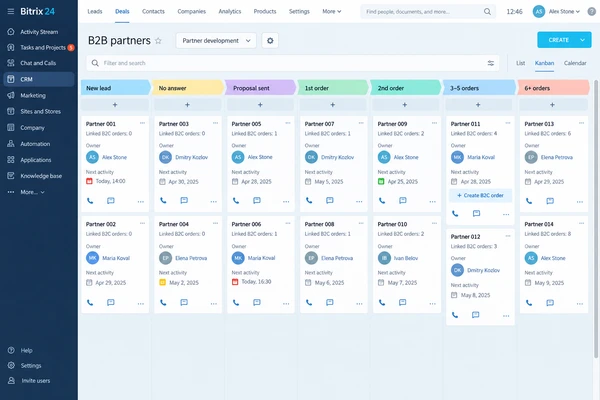Viewport: 600px width, 400px height.
Task: Open Activity Stream in sidebar
Action: (39, 32)
